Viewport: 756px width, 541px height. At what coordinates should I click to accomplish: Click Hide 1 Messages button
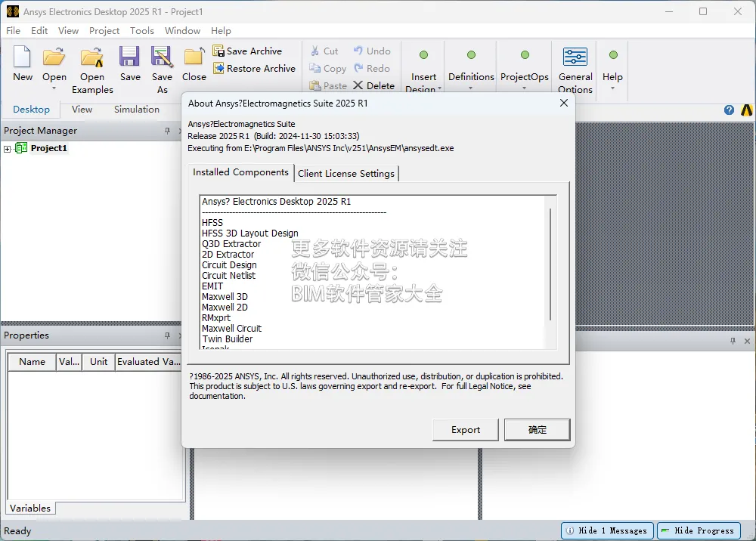point(607,530)
